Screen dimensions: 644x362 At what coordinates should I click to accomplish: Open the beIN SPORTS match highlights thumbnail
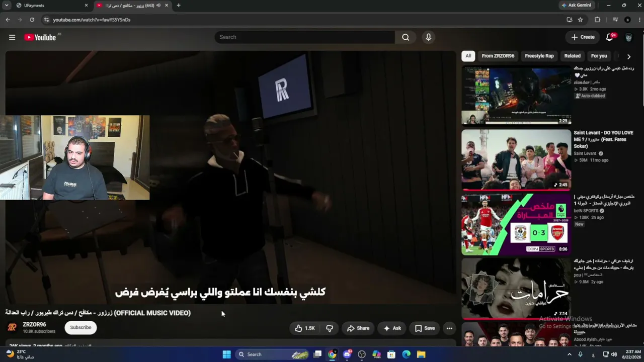(x=516, y=224)
